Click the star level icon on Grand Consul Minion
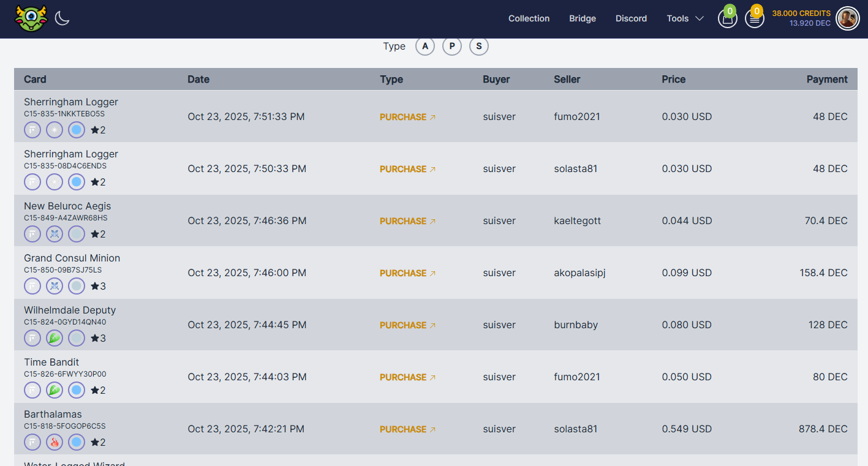The height and width of the screenshot is (466, 868). [95, 286]
